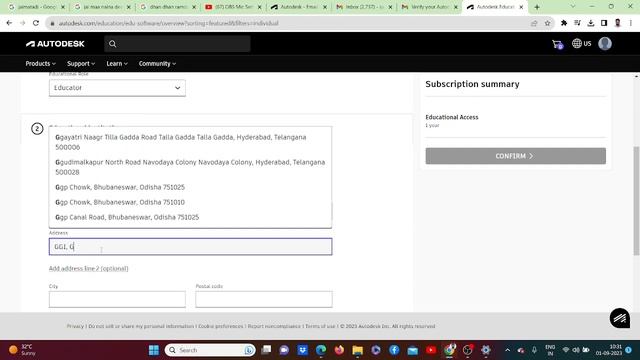Select Gudimalkapur North Road address suggestion

pos(190,167)
